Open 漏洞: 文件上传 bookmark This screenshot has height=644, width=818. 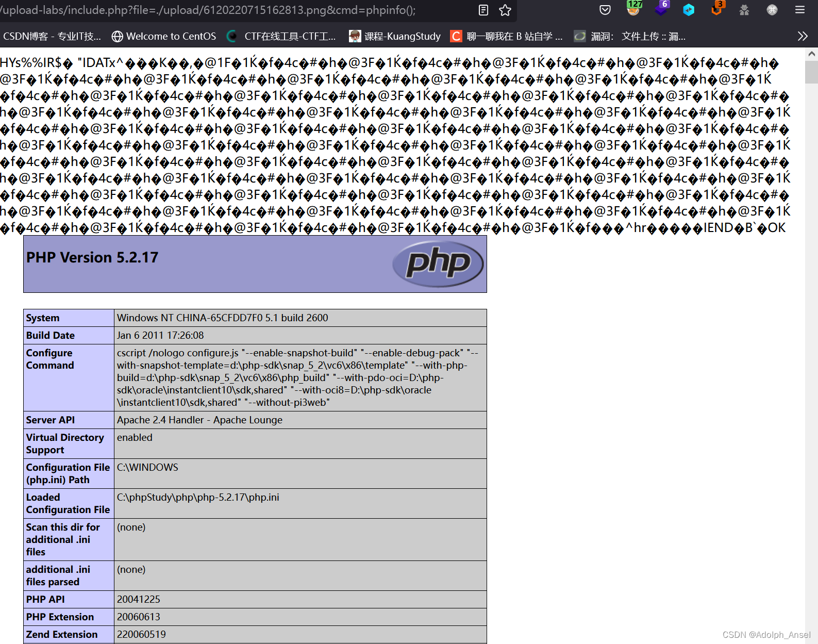coord(630,36)
